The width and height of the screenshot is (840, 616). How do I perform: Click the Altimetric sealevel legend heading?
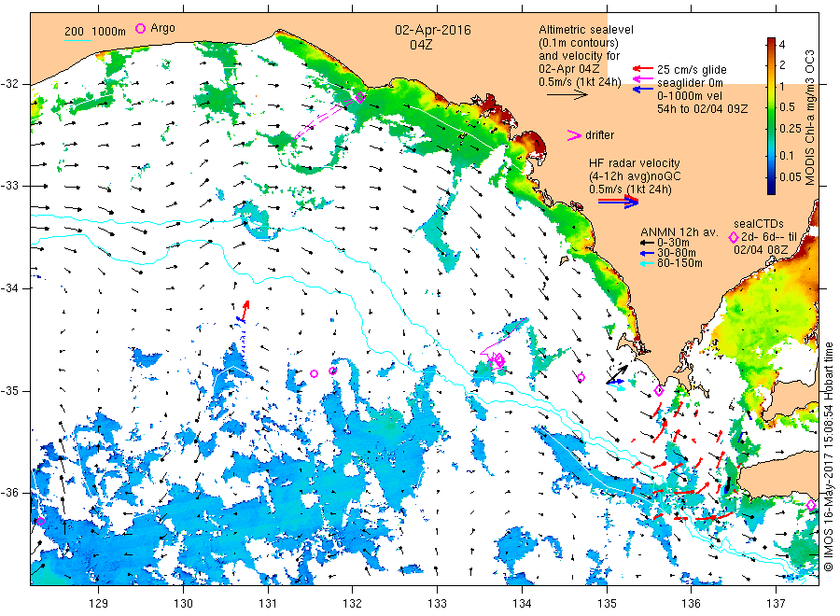pos(586,30)
